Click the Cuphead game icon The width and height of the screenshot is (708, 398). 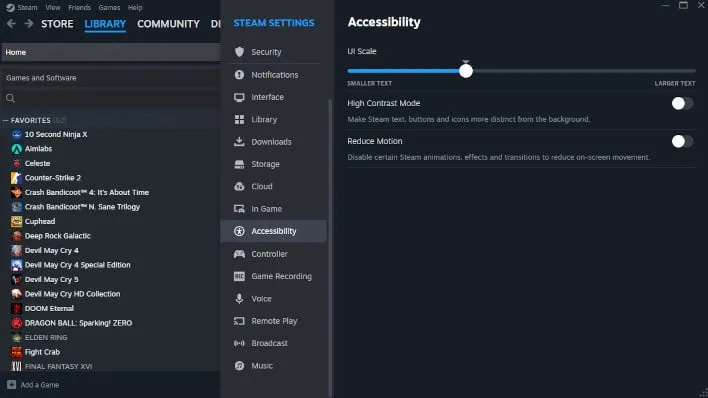pos(17,221)
